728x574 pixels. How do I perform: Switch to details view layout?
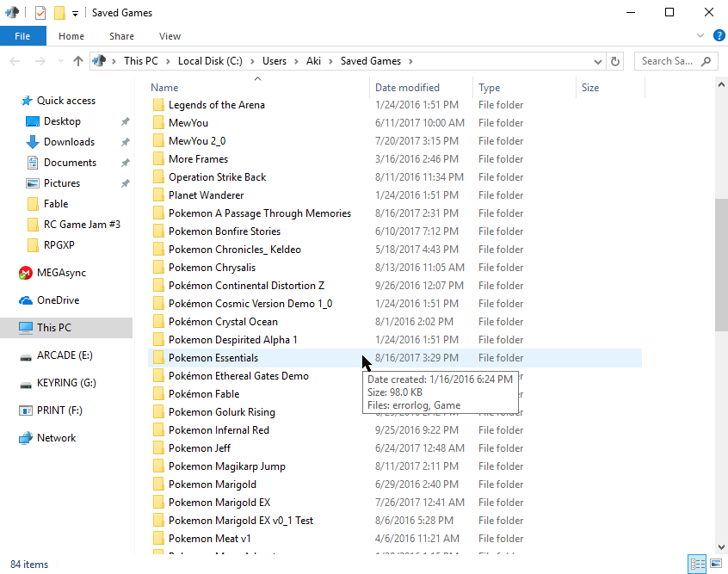coord(697,565)
